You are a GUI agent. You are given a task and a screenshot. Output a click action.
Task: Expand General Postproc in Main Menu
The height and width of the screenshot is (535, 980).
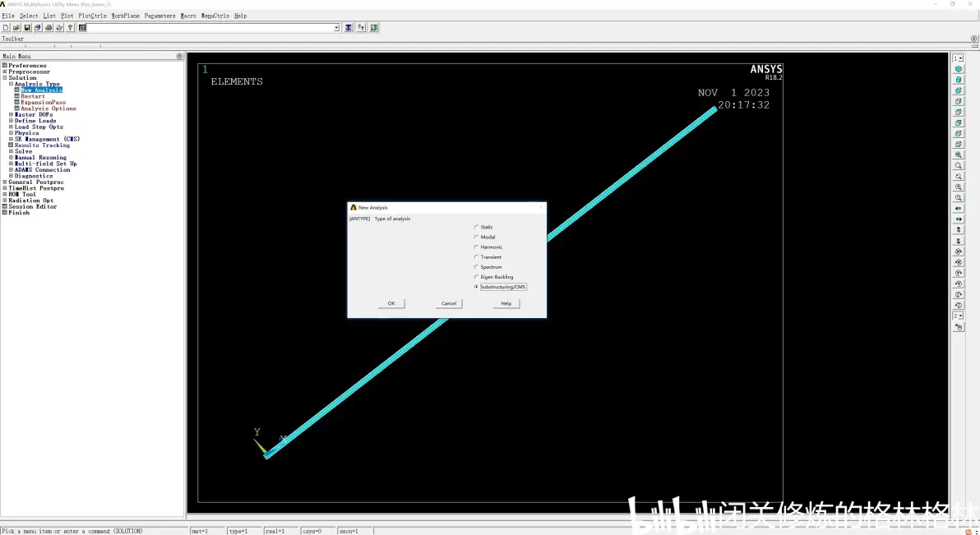[x=4, y=182]
